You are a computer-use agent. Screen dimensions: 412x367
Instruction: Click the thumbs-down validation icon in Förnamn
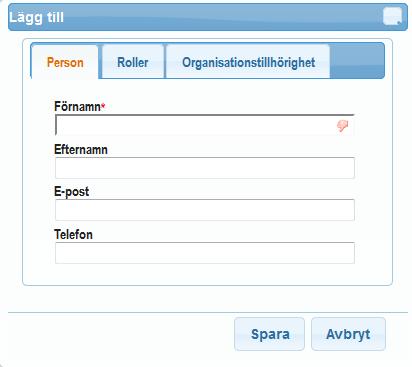click(x=342, y=126)
